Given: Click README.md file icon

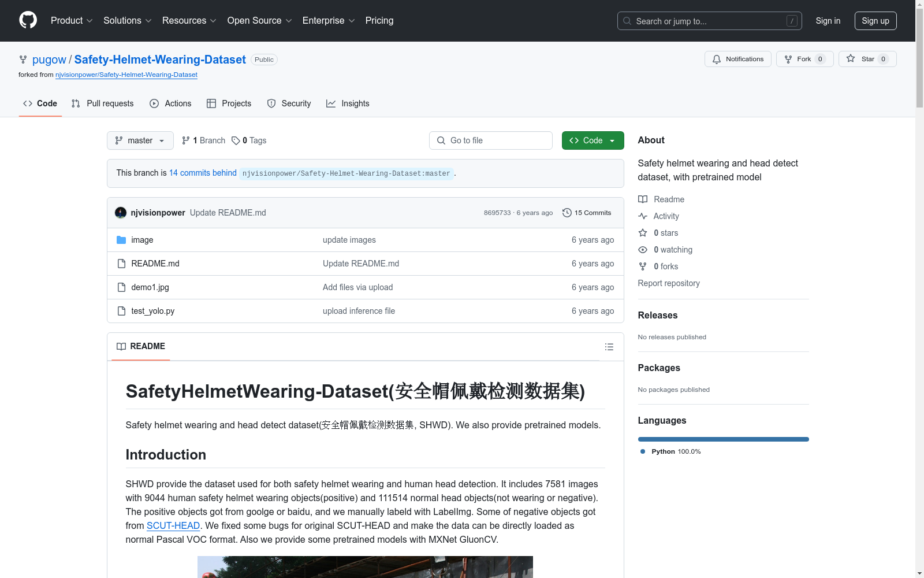Looking at the screenshot, I should (x=121, y=264).
